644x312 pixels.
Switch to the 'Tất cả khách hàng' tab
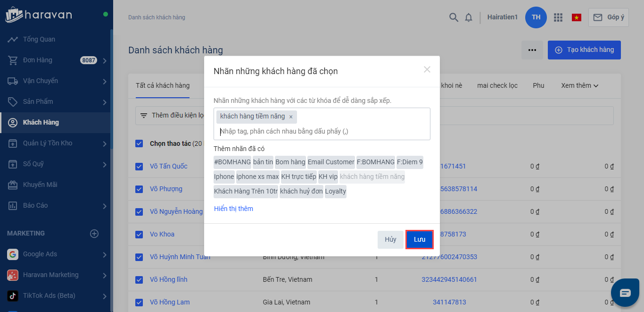[x=163, y=85]
